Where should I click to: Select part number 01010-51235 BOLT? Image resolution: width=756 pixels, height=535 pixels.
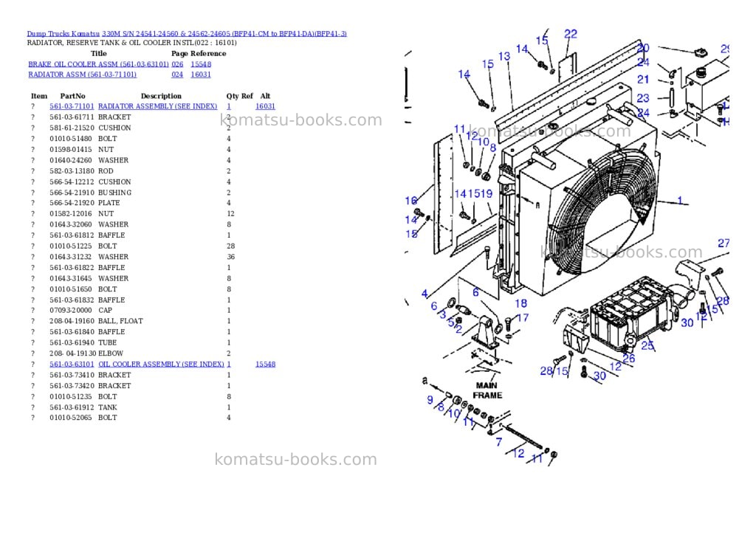point(71,397)
